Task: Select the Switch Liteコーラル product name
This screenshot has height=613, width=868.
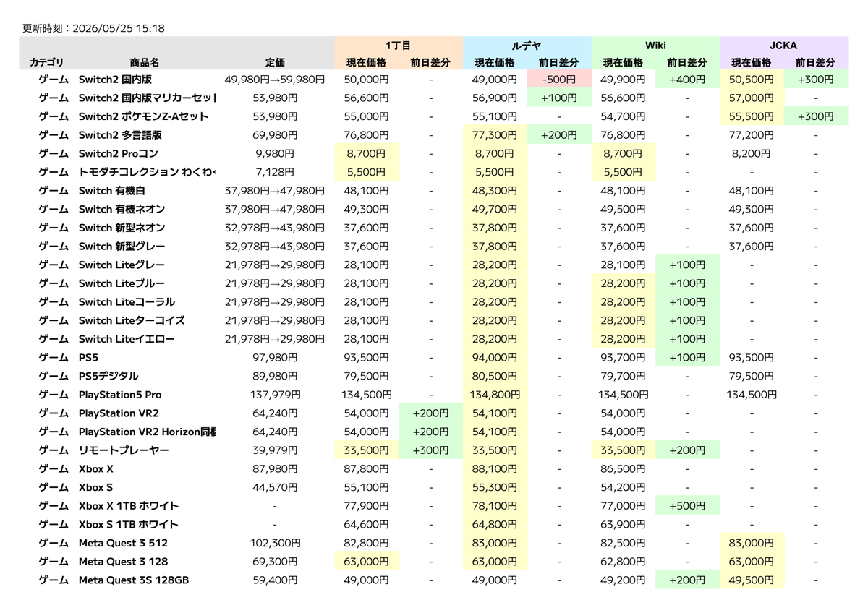Action: [x=127, y=301]
